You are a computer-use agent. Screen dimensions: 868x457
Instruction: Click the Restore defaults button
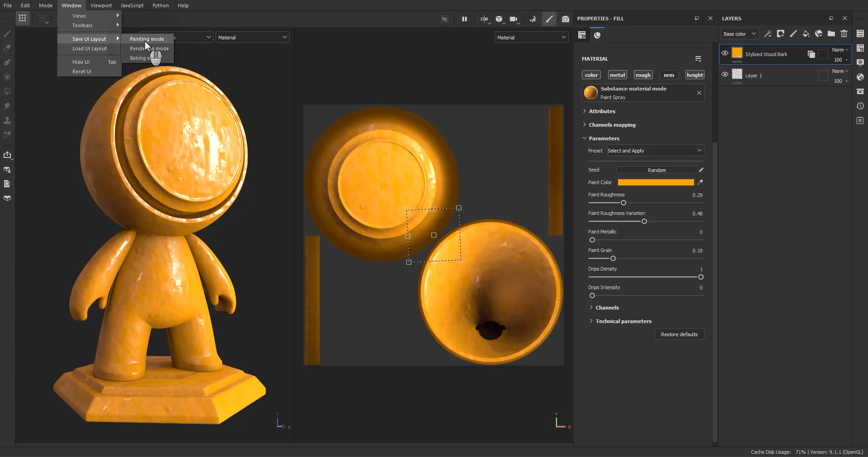pyautogui.click(x=679, y=334)
